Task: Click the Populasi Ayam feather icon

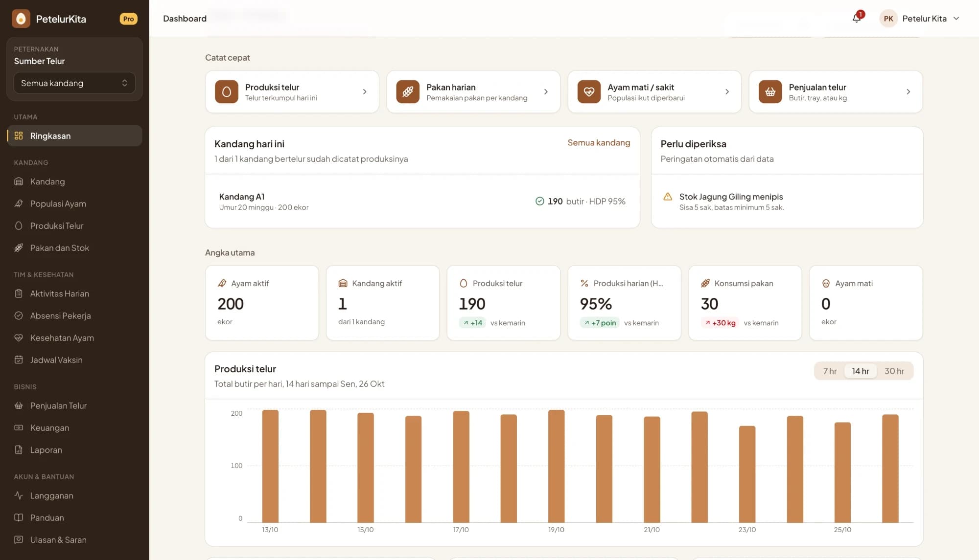Action: coord(19,203)
